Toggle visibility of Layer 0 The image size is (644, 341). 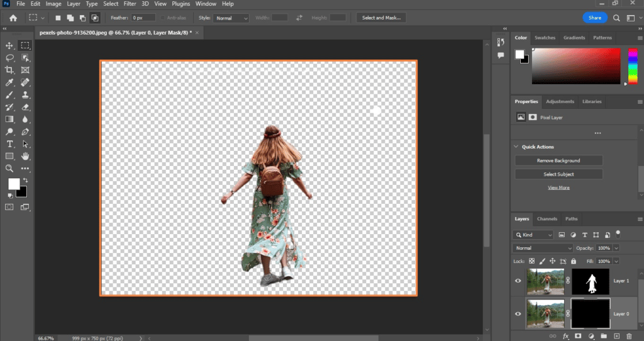click(x=518, y=313)
